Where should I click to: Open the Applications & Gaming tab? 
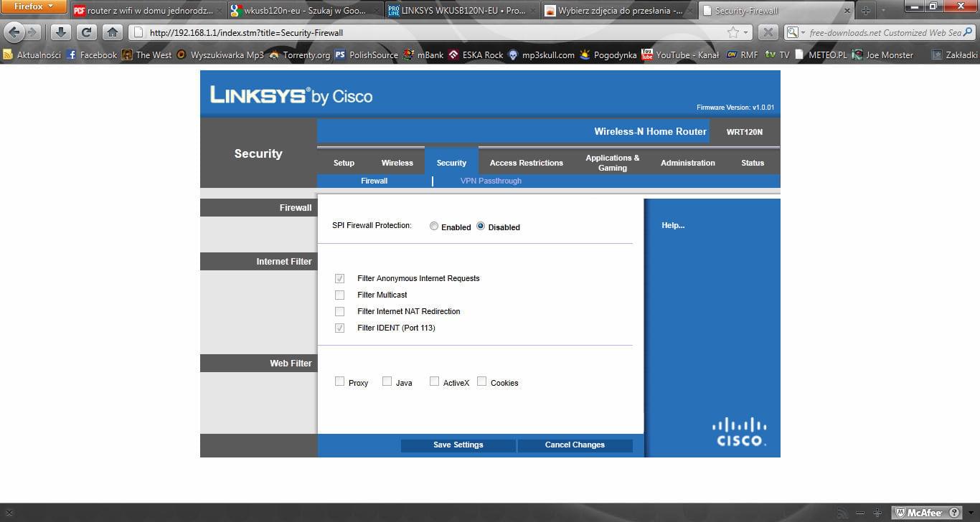613,163
